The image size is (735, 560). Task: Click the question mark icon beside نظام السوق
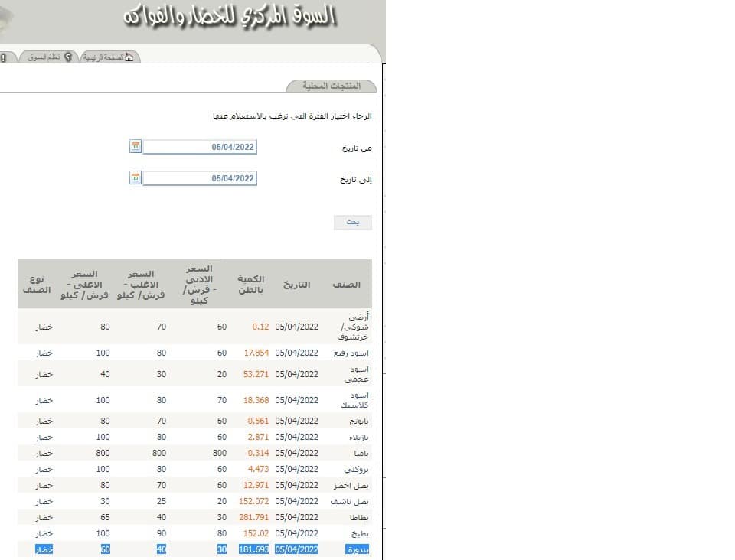(68, 58)
